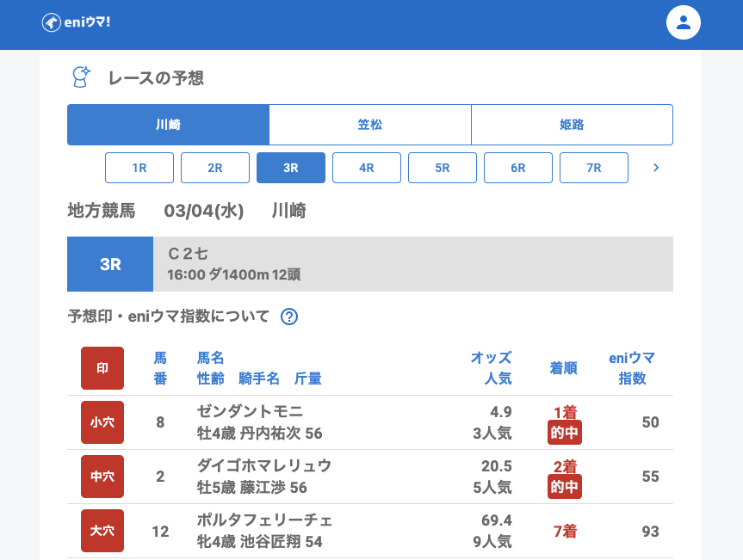Open the user profile account icon
The width and height of the screenshot is (743, 560).
[x=683, y=22]
